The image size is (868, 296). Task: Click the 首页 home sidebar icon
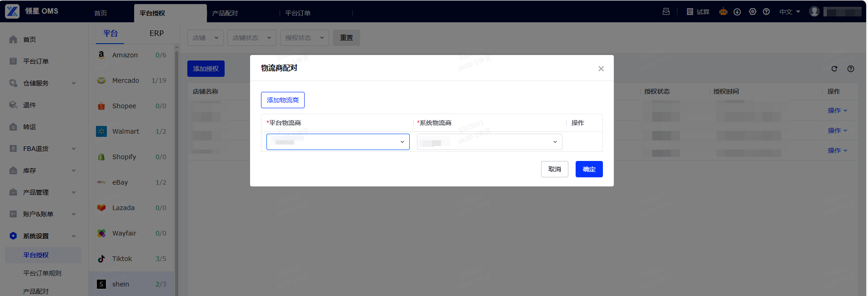(13, 40)
